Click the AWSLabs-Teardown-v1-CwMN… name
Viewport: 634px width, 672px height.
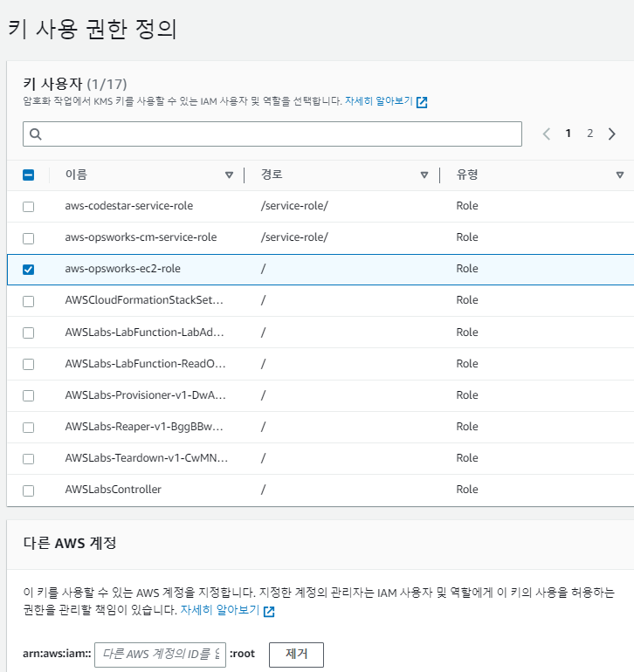147,457
